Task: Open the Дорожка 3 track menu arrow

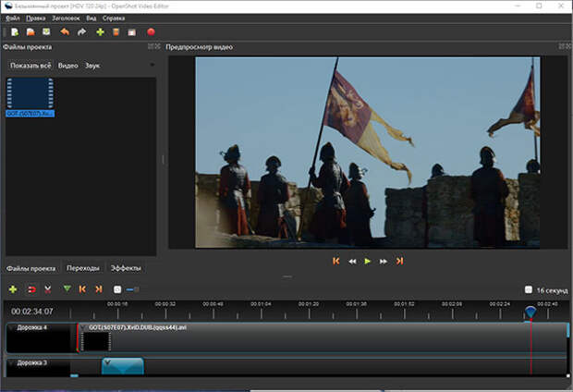Action: click(11, 363)
